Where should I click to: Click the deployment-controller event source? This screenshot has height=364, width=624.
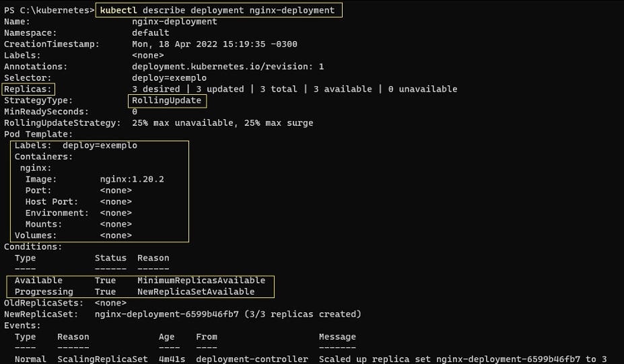252,359
